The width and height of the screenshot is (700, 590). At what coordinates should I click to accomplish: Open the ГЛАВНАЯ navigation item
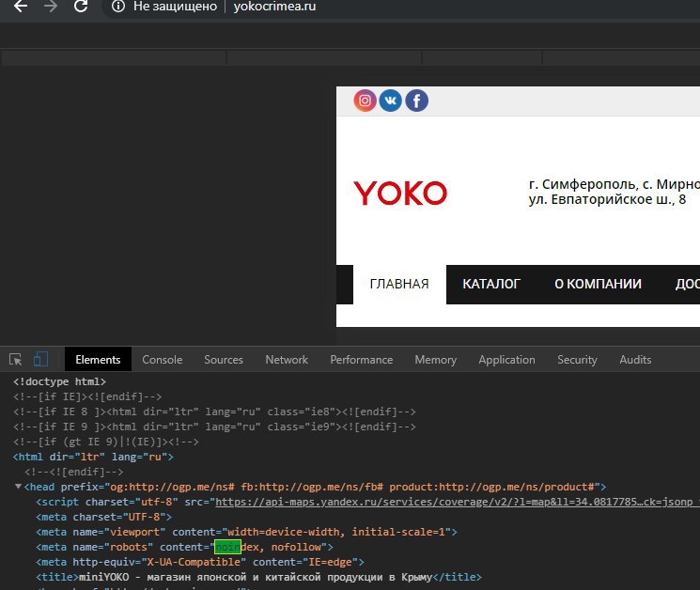(399, 284)
